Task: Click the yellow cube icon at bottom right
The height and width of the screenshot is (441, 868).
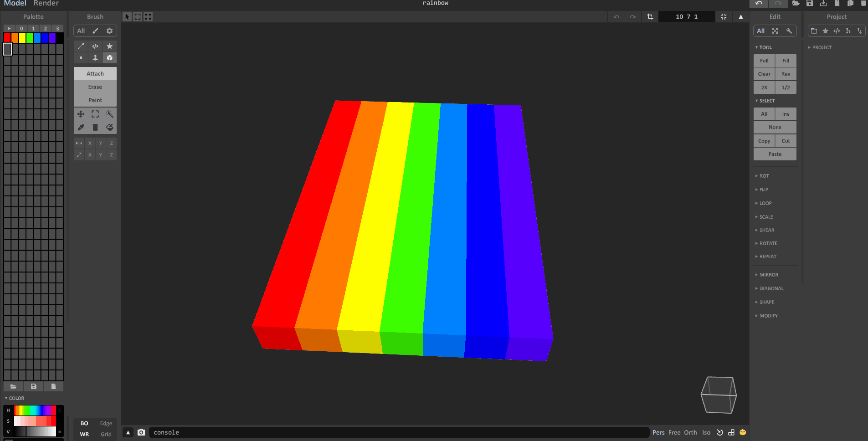Action: pyautogui.click(x=743, y=432)
